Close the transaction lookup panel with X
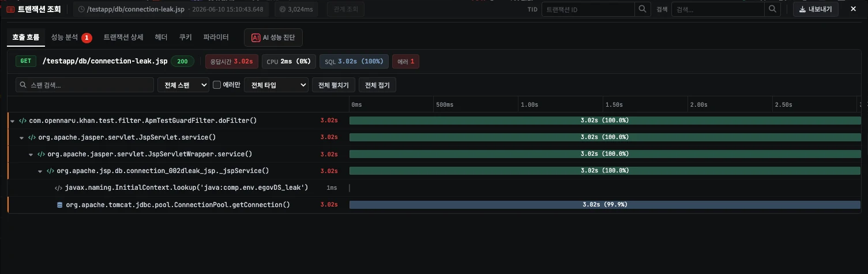This screenshot has width=868, height=274. pyautogui.click(x=853, y=9)
